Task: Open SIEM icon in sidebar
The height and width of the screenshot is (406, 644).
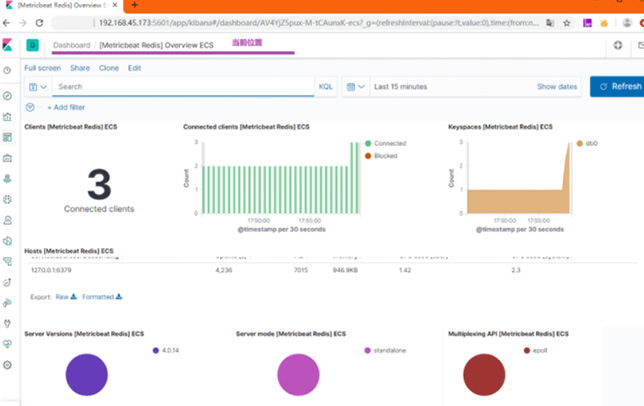Action: point(7,303)
